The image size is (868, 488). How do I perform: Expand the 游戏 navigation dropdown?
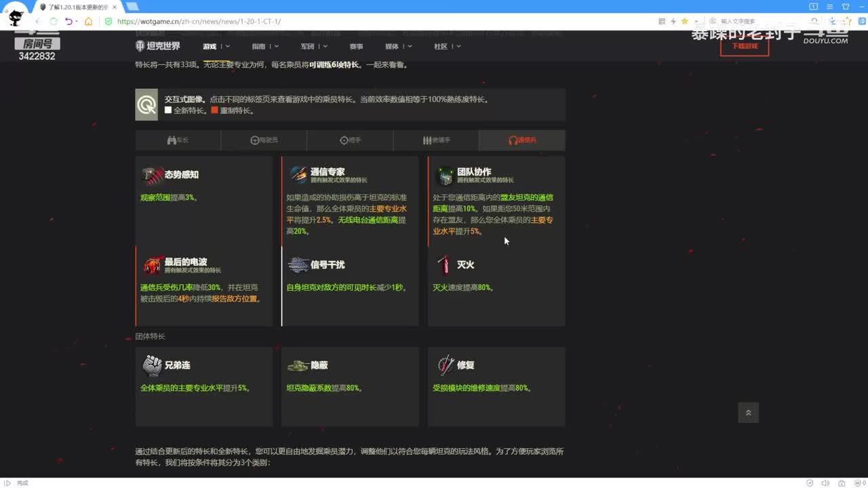point(216,46)
